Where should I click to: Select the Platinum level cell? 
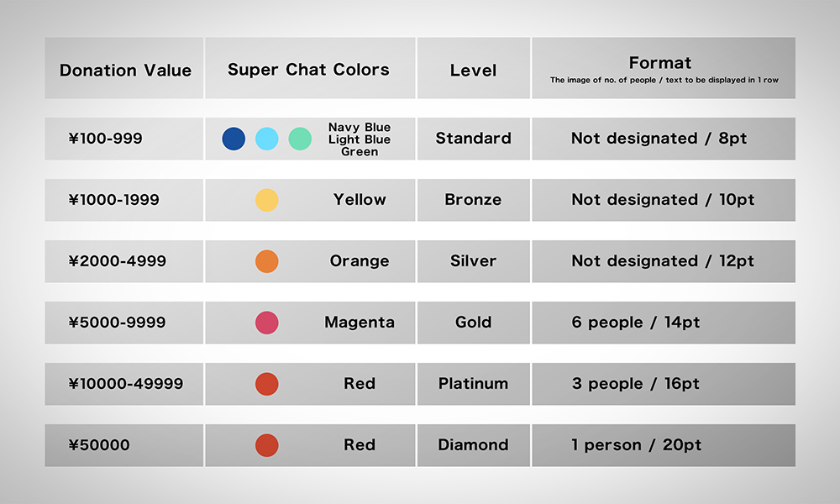coord(474,384)
